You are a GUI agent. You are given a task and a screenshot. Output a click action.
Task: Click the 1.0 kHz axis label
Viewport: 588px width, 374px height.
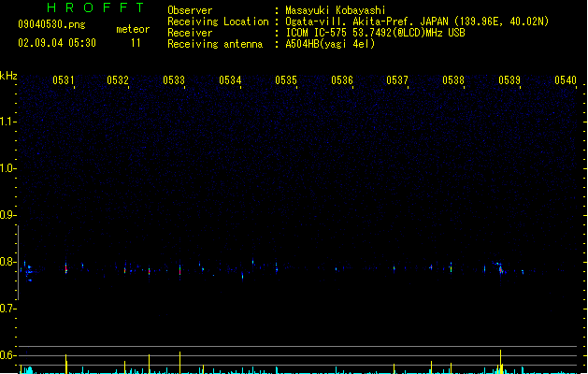pos(7,168)
